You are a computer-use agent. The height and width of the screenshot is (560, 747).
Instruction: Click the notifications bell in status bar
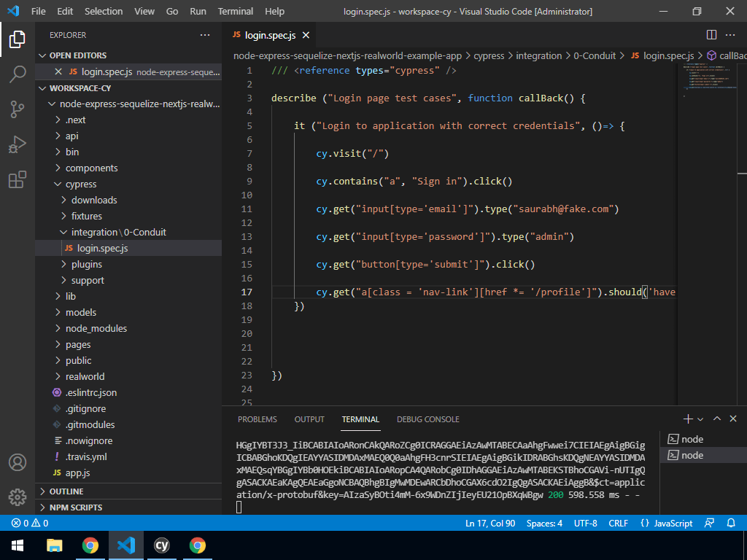(x=731, y=523)
